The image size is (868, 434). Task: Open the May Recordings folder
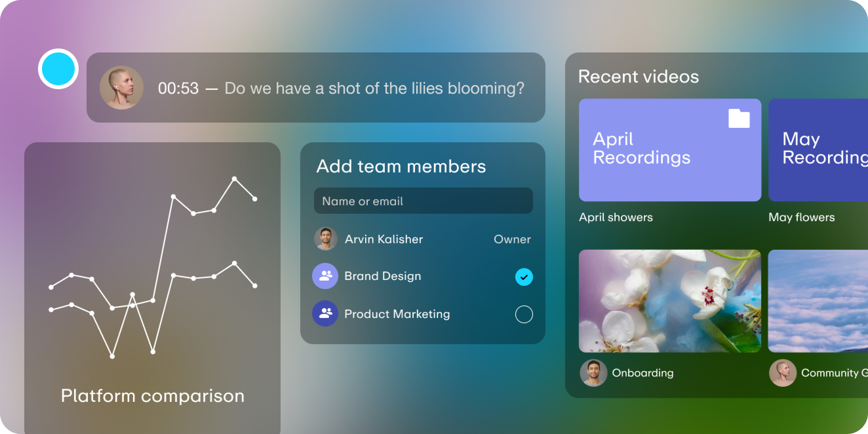point(818,150)
